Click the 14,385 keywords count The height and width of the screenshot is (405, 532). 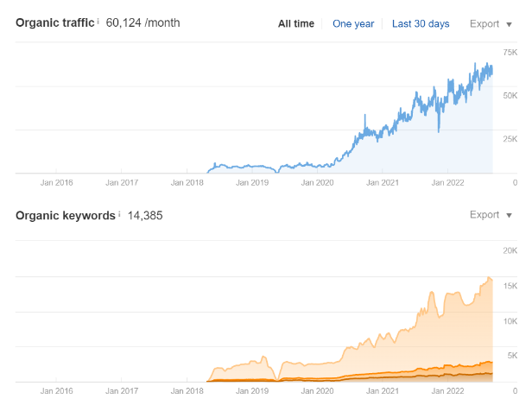tap(144, 215)
